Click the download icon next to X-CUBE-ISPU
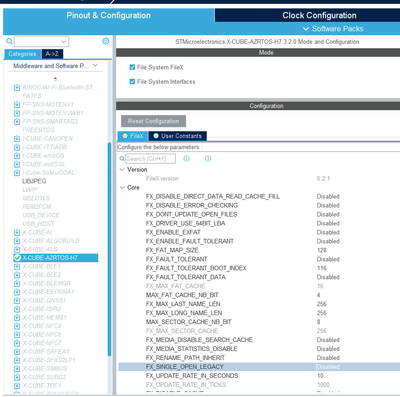The height and width of the screenshot is (397, 400). pyautogui.click(x=17, y=309)
